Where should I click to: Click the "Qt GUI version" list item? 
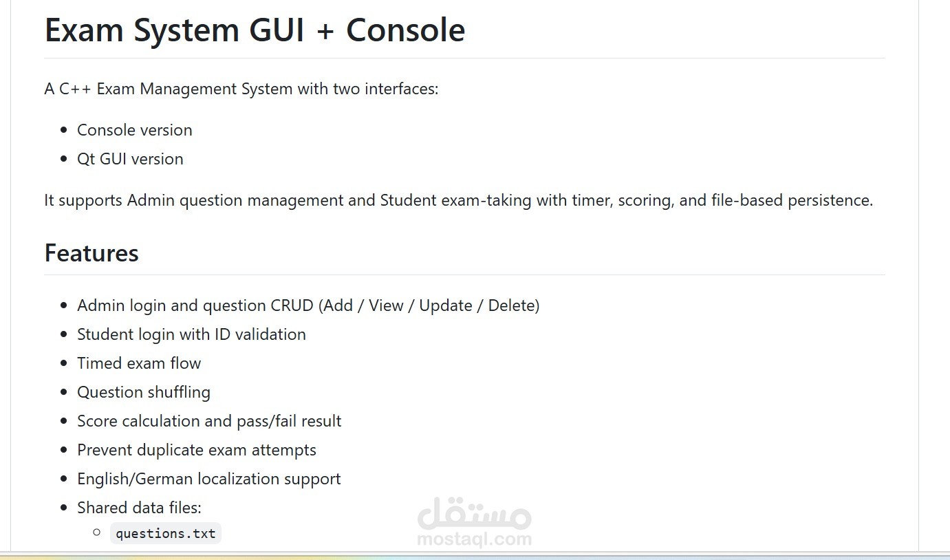coord(130,159)
